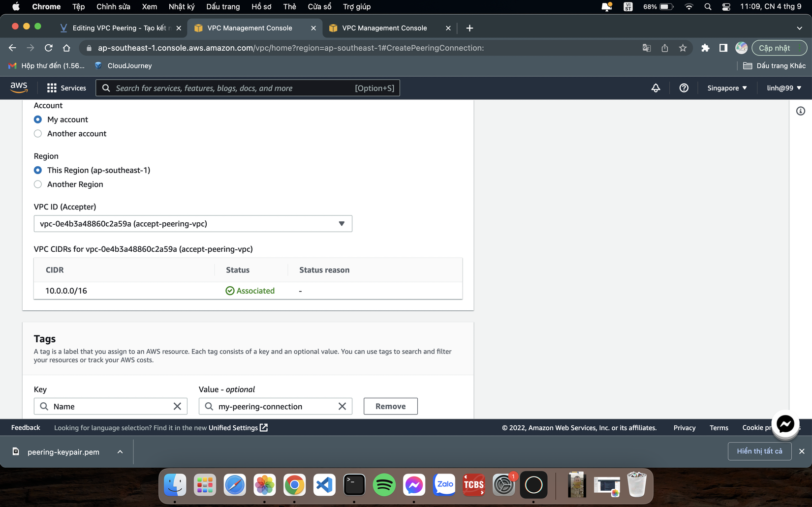Viewport: 812px width, 507px height.
Task: Toggle the Chrome side panel icon
Action: coord(723,48)
